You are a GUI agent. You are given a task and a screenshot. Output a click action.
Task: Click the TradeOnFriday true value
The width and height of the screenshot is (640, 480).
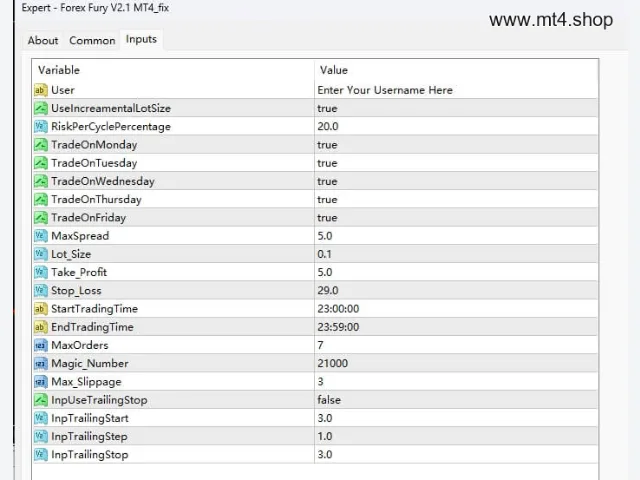[x=327, y=218]
